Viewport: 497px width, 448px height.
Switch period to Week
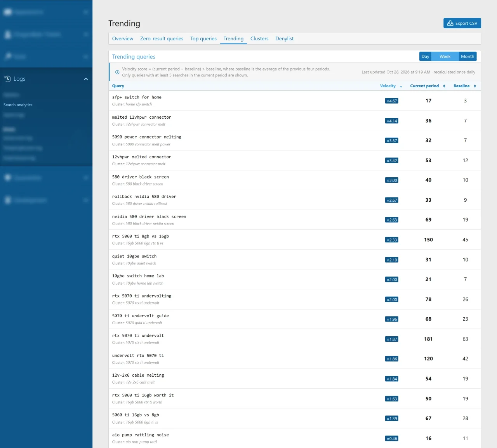(x=445, y=57)
